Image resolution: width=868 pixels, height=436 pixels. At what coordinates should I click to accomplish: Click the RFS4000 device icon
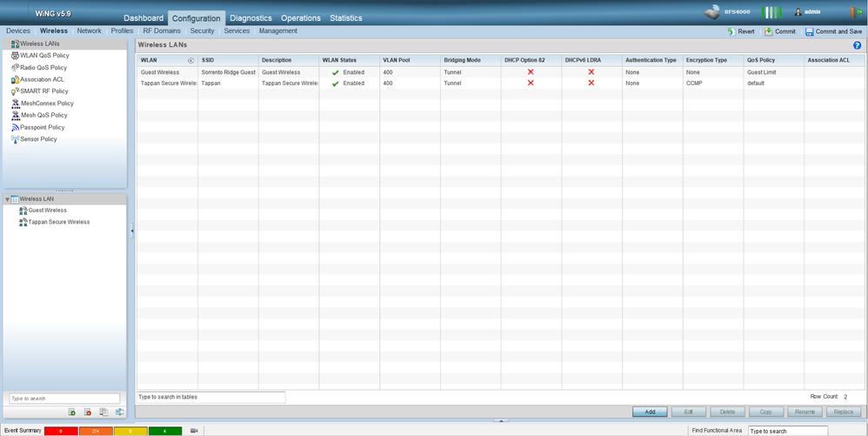712,12
